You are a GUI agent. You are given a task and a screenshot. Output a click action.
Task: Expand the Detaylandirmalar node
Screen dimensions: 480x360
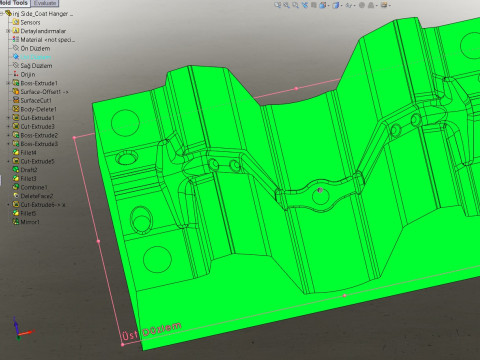pos(8,31)
